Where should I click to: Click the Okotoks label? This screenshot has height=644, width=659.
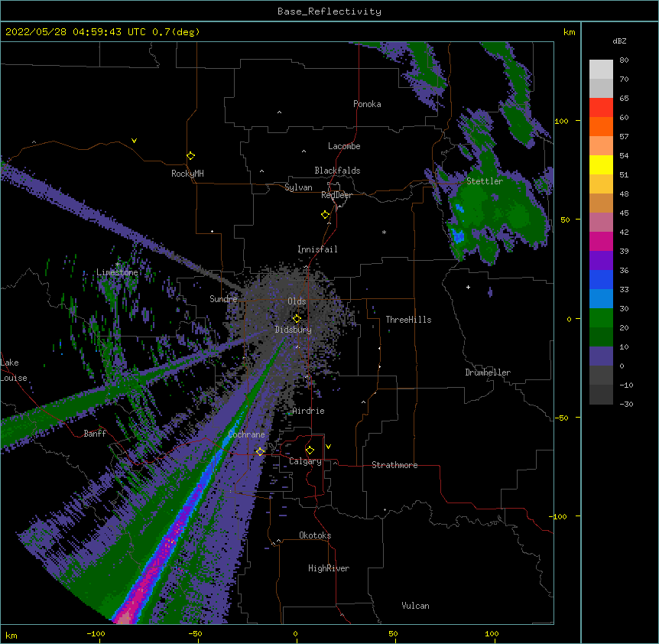(315, 535)
